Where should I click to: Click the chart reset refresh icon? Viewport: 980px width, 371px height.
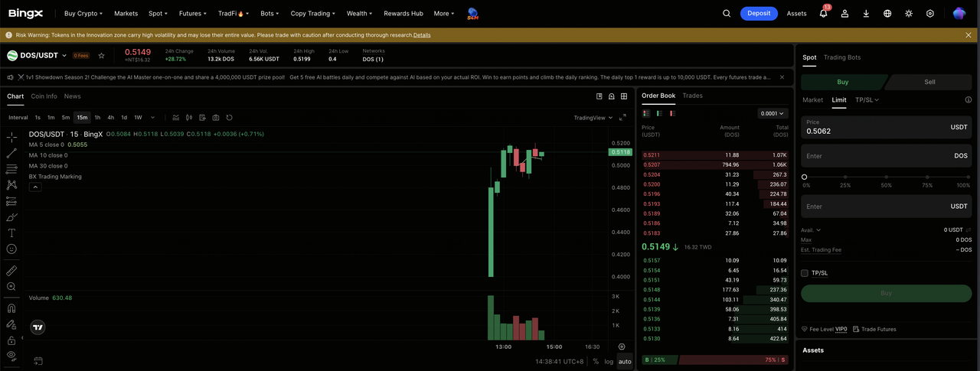(x=230, y=117)
